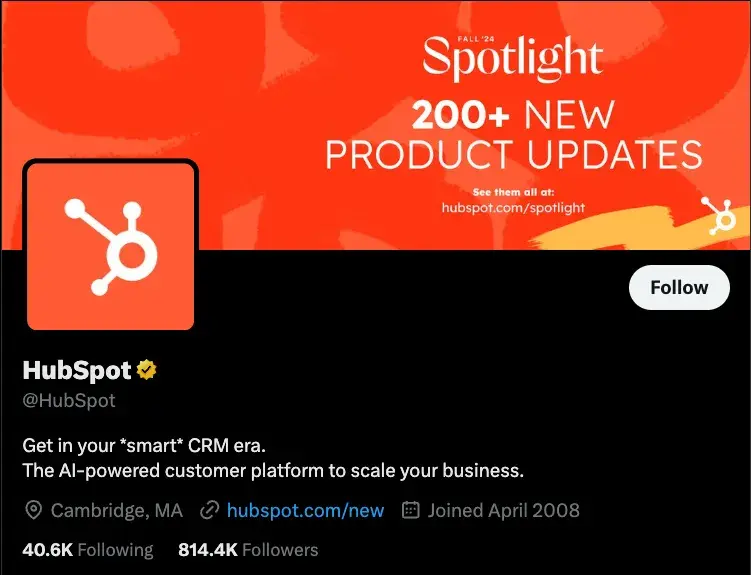Click the sprocket logo in avatar

click(111, 246)
